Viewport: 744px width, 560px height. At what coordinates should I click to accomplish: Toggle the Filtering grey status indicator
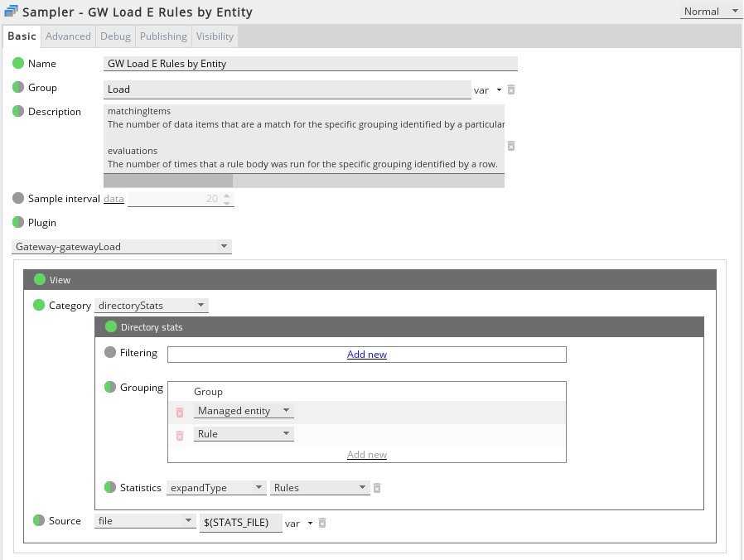tap(110, 352)
